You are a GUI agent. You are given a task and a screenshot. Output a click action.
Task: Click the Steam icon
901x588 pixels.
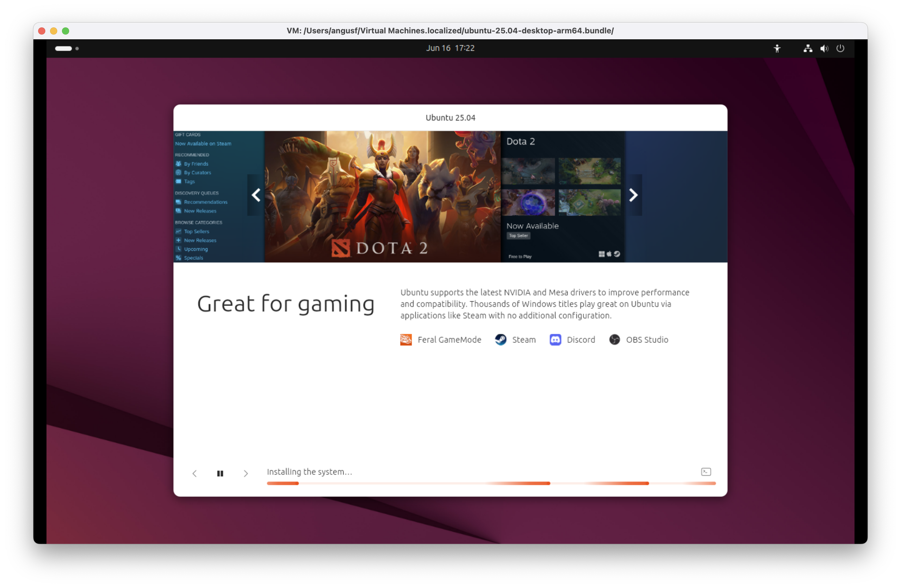click(500, 340)
